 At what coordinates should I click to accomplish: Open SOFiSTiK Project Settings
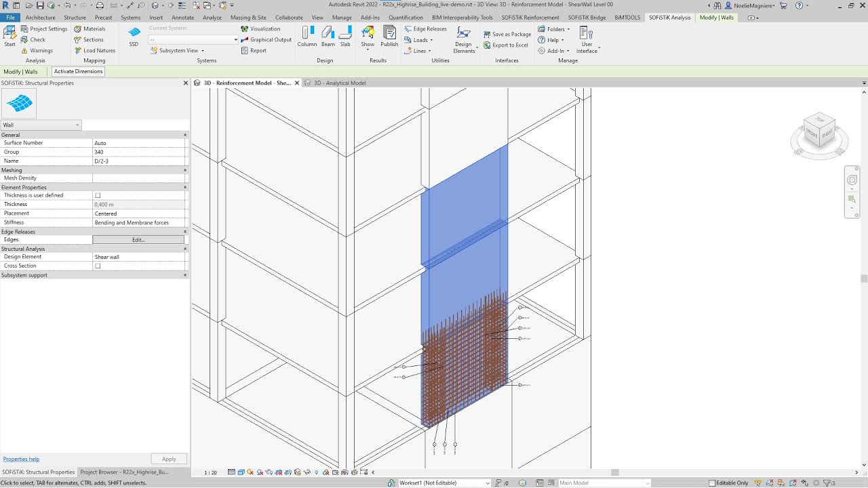click(44, 29)
